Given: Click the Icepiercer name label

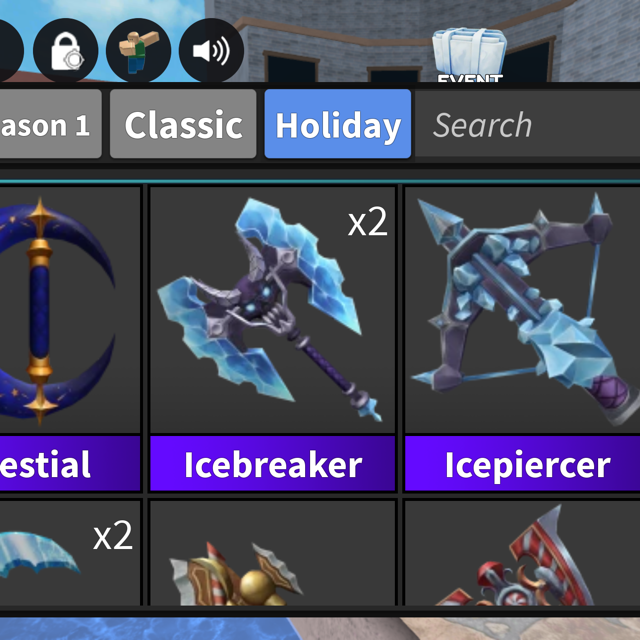Looking at the screenshot, I should point(522,464).
